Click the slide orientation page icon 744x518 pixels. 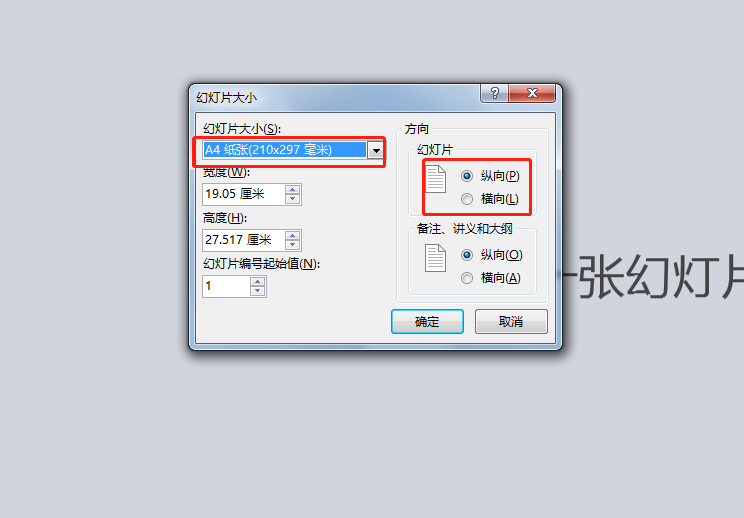(436, 179)
